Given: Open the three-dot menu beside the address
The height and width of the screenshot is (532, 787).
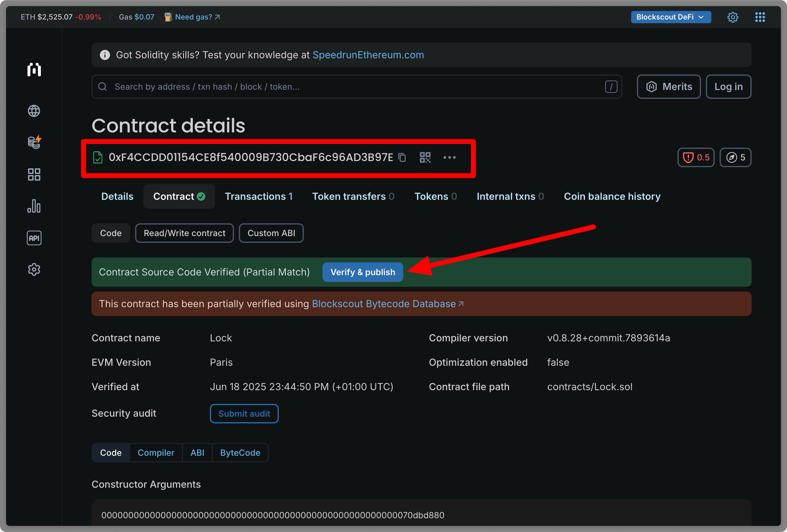Looking at the screenshot, I should tap(450, 157).
